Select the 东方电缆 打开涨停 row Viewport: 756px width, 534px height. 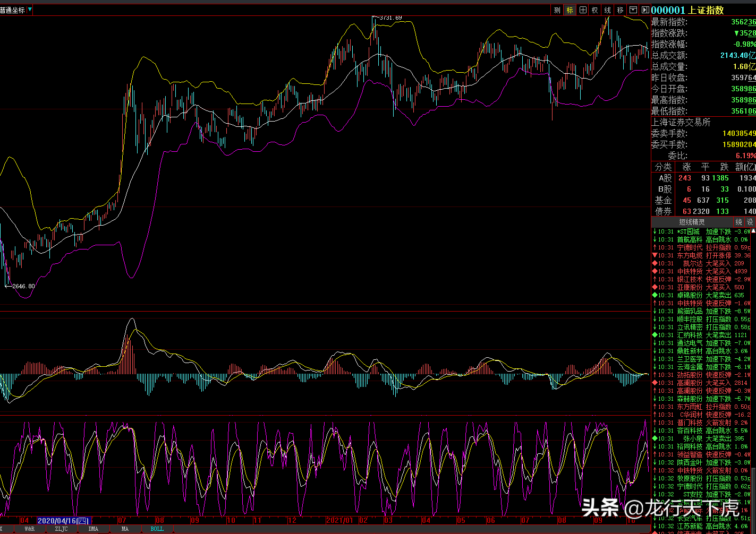coord(701,256)
